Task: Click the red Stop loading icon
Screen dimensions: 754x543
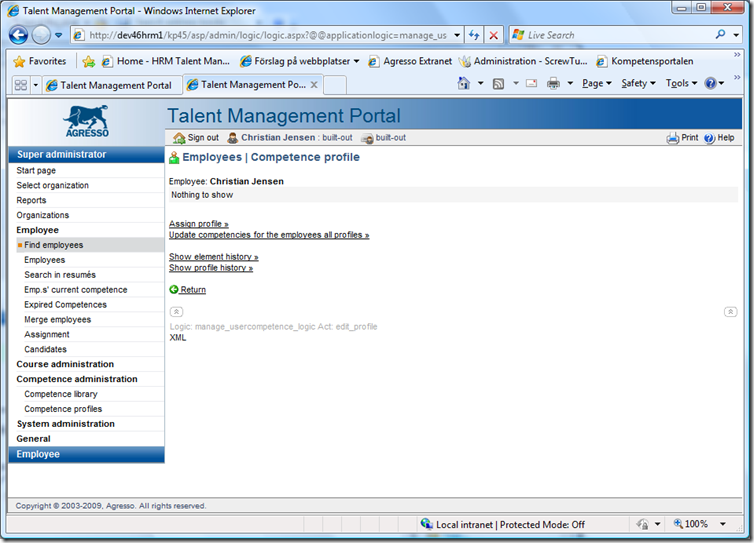Action: point(493,35)
